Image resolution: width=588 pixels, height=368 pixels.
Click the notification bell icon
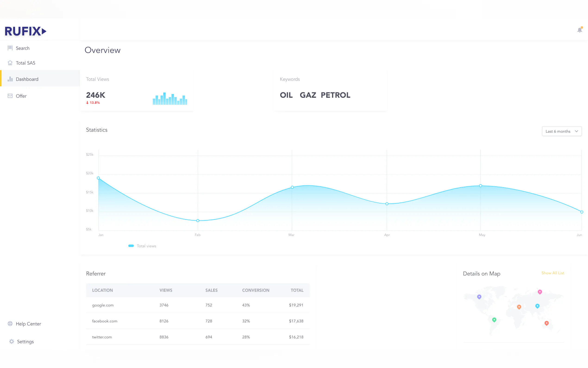point(579,30)
